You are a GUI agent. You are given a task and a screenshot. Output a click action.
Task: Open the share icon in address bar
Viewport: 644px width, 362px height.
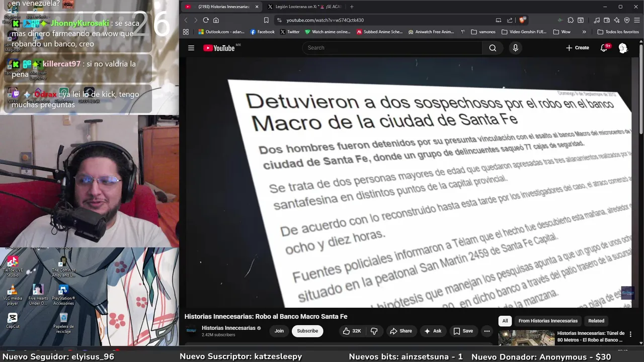(510, 20)
